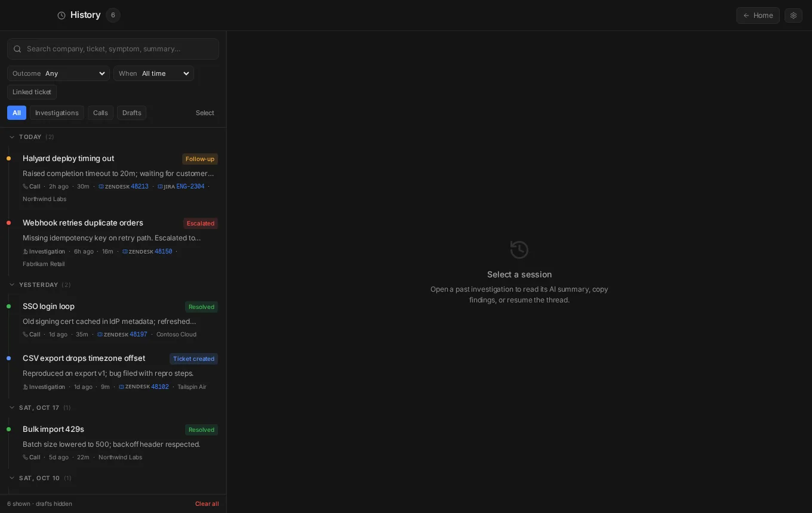The image size is (812, 513).
Task: Click the Escalated status badge
Action: coord(201,224)
